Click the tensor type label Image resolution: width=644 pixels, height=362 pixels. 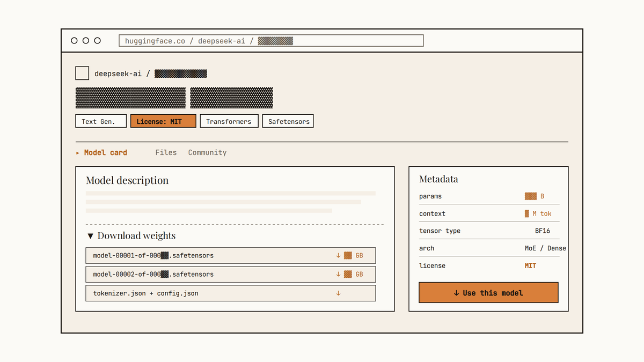tap(440, 231)
